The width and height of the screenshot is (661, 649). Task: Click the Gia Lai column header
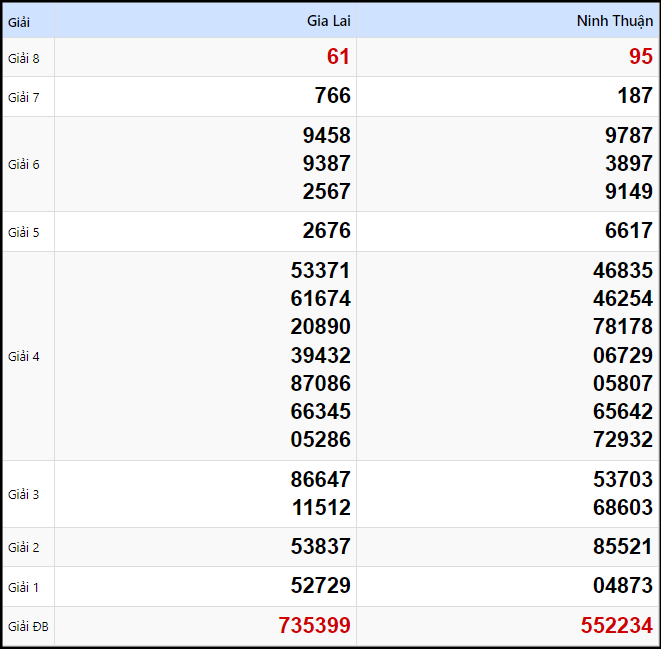(x=328, y=21)
